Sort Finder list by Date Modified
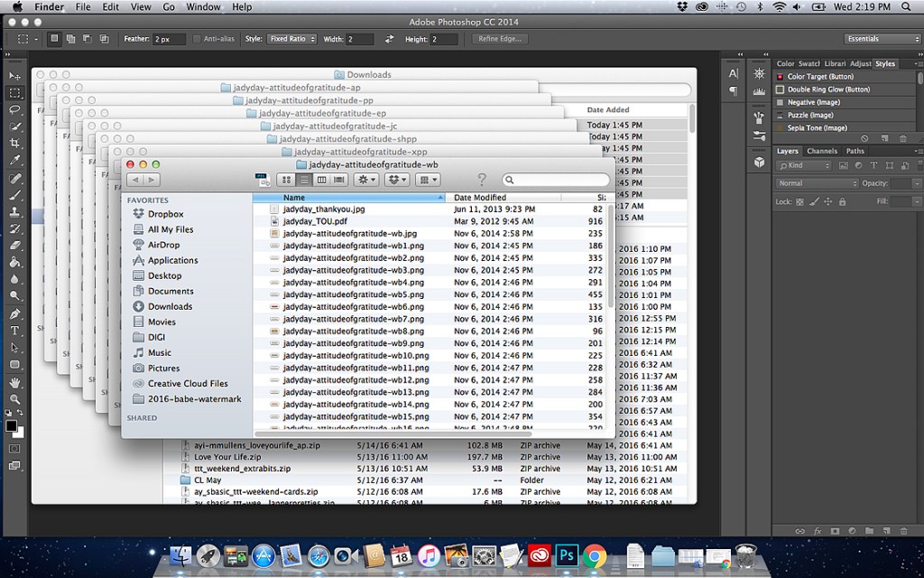 [503, 198]
